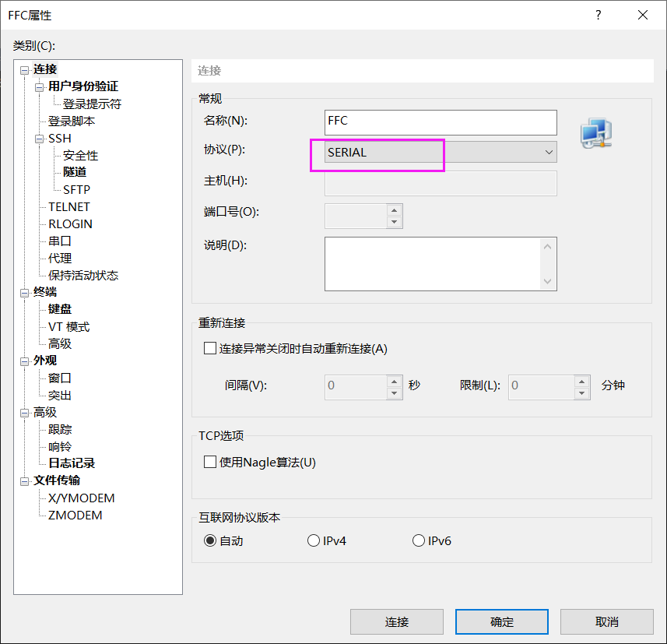Decrease 限制 minutes with down arrow

pos(581,393)
